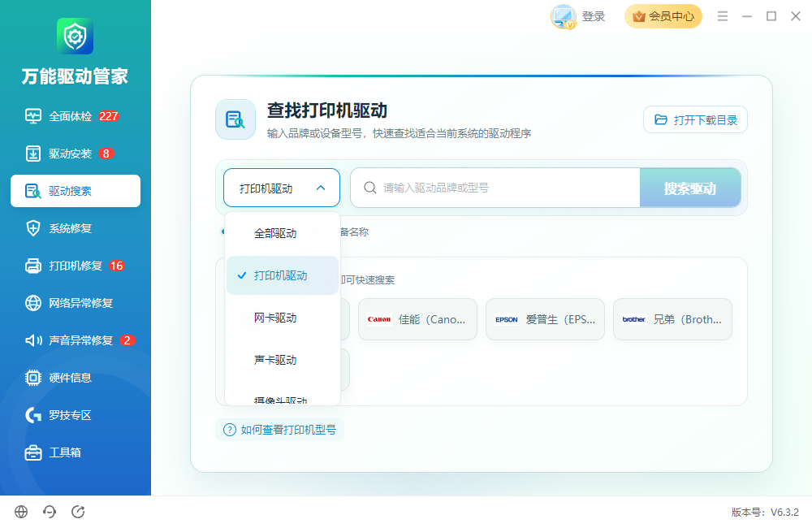Click the 版本号: V6.3.2 text
The image size is (812, 528).
point(765,512)
